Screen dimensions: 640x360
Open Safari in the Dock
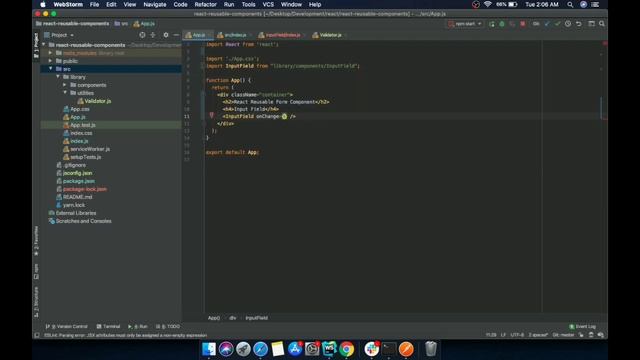click(x=260, y=349)
